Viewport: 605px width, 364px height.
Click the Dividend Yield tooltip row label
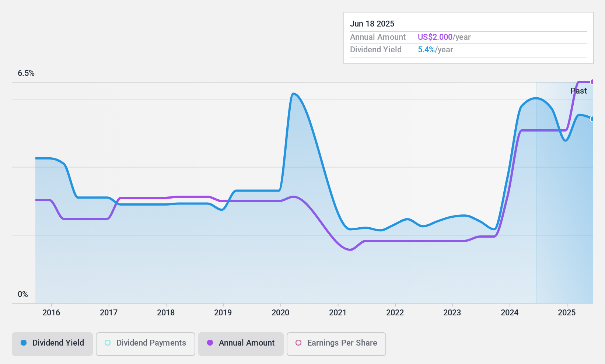tap(376, 50)
